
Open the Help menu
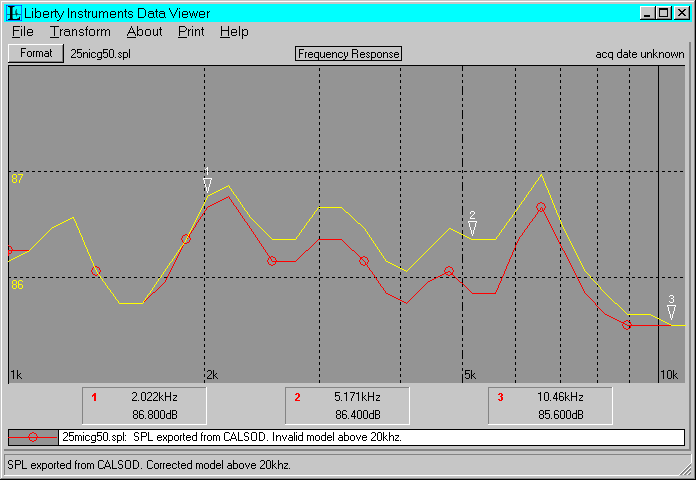(234, 32)
